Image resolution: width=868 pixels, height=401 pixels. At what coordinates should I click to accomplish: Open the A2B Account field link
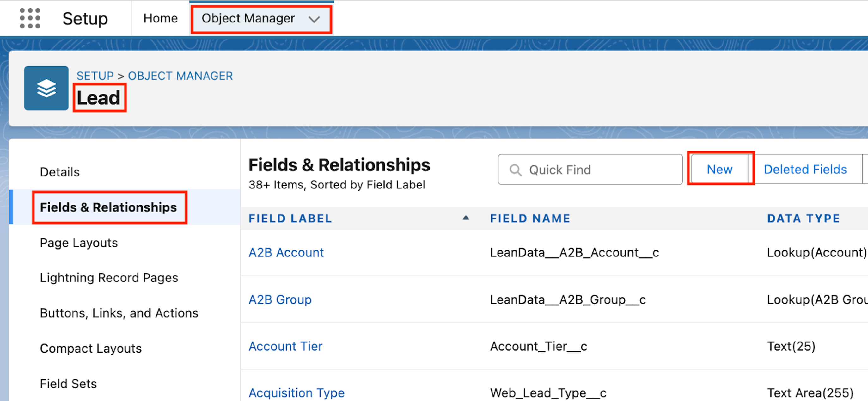tap(286, 252)
